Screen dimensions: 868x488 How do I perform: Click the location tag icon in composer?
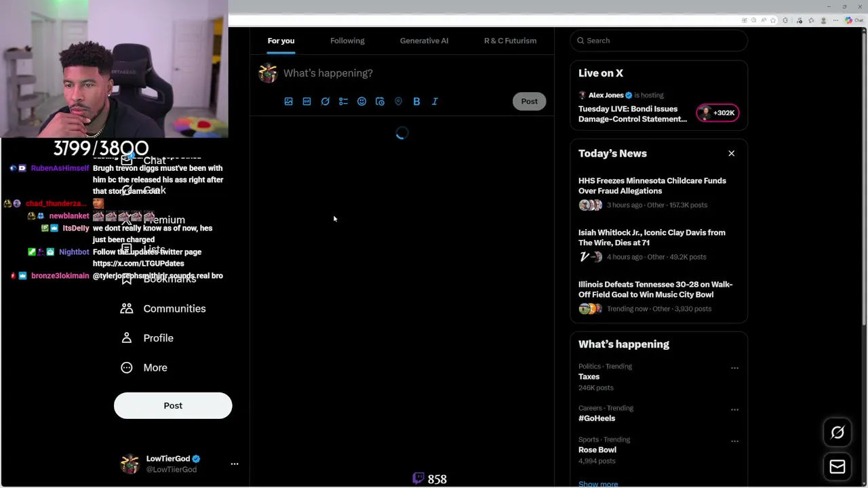tap(398, 102)
